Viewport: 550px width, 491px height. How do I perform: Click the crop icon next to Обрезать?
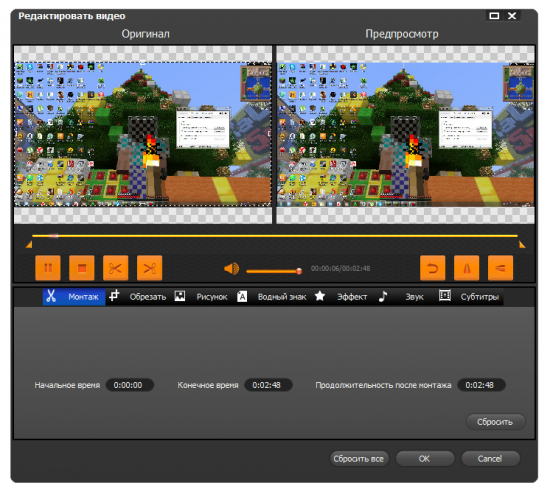click(114, 296)
